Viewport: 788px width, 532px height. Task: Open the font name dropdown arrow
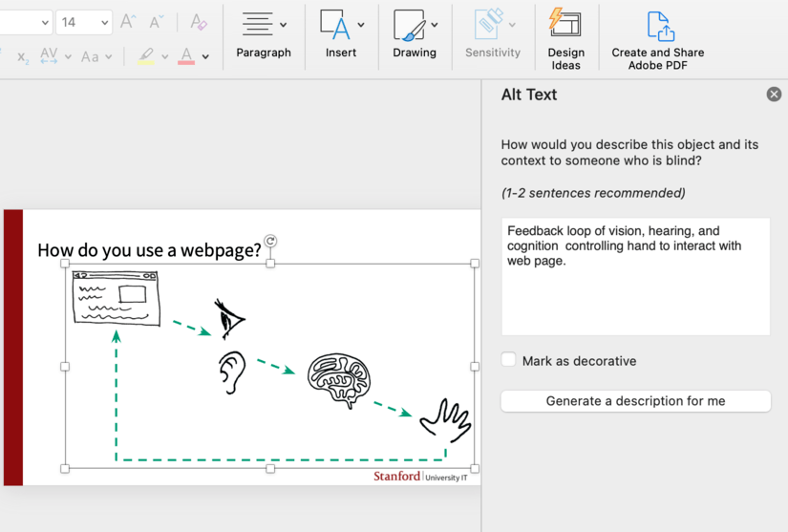click(45, 23)
